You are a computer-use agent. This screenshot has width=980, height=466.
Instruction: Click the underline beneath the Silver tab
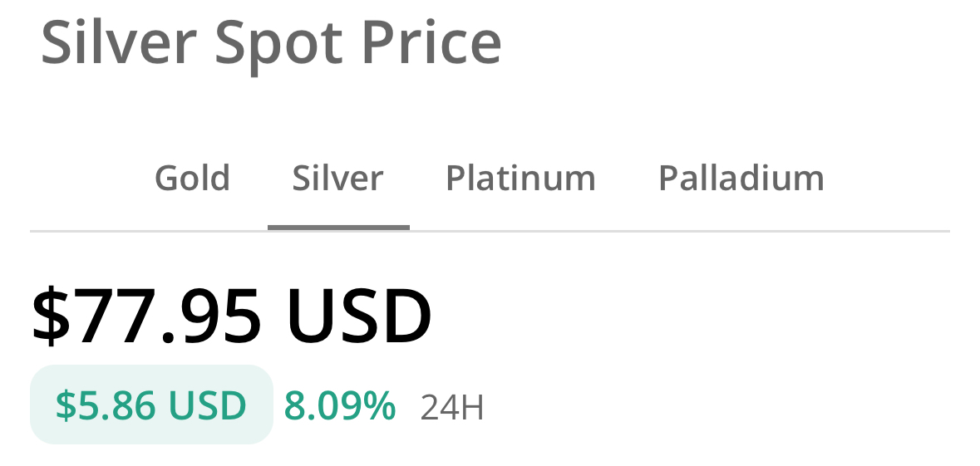(x=338, y=227)
